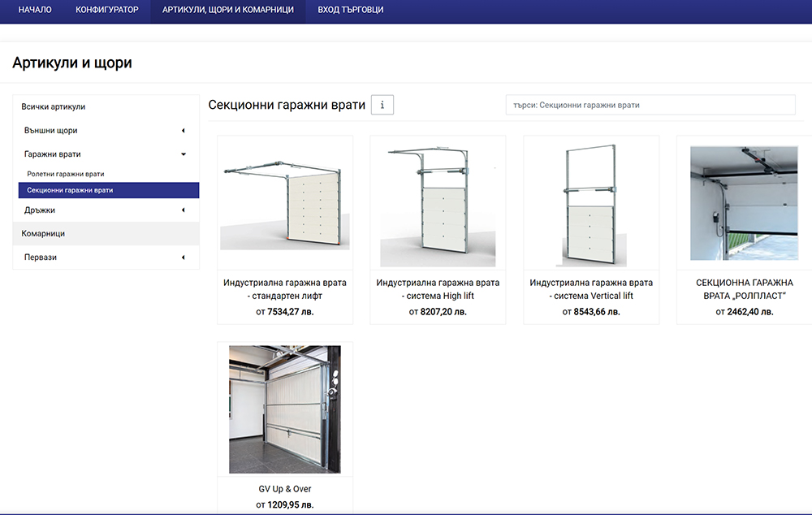Open the info icon next to Секционни гаражни врати

point(382,104)
